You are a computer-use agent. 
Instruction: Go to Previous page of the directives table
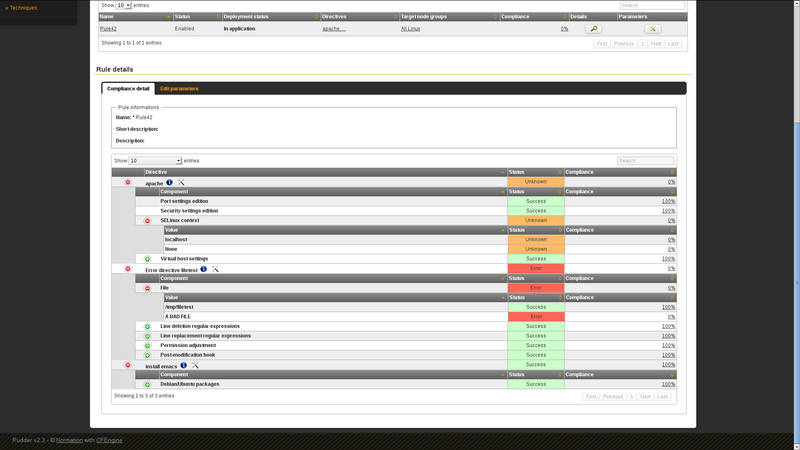(x=613, y=397)
